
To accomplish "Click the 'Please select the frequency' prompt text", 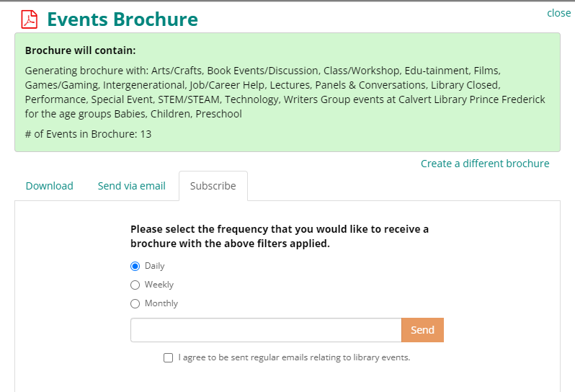I will [x=280, y=236].
